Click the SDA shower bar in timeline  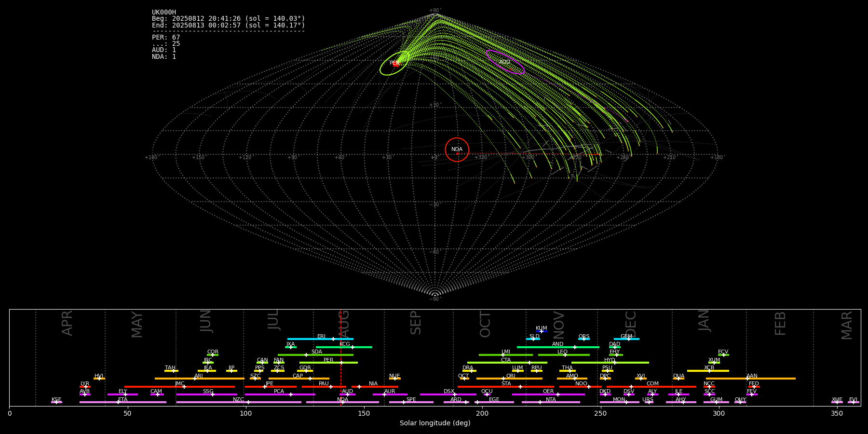point(315,355)
